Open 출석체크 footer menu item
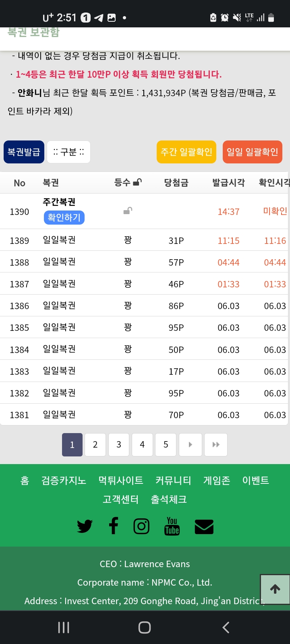Image resolution: width=290 pixels, height=644 pixels. point(169,500)
